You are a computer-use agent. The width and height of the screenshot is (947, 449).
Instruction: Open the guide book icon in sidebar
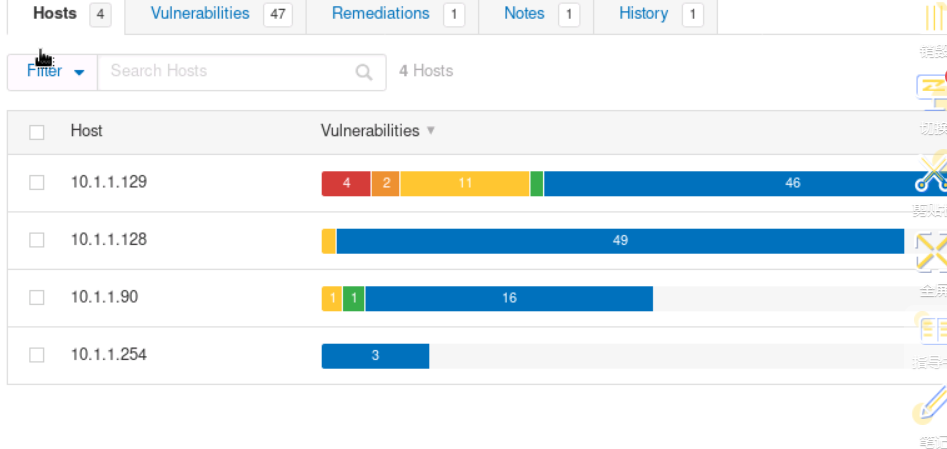pos(932,328)
